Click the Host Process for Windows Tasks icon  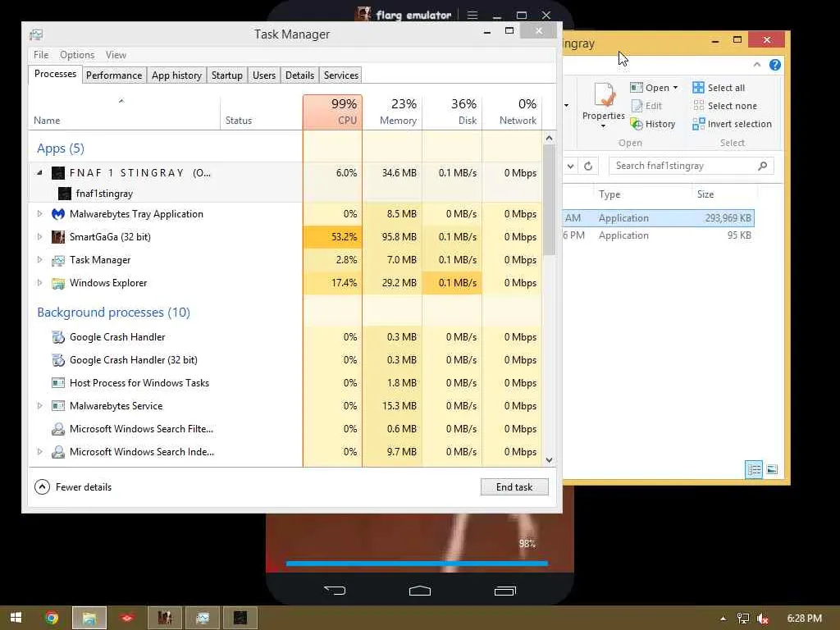pyautogui.click(x=58, y=383)
